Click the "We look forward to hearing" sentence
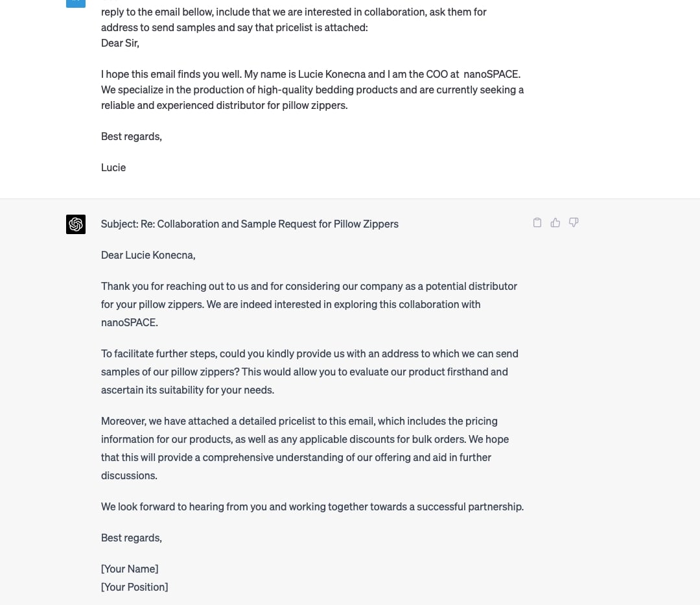700x605 pixels. pos(312,506)
